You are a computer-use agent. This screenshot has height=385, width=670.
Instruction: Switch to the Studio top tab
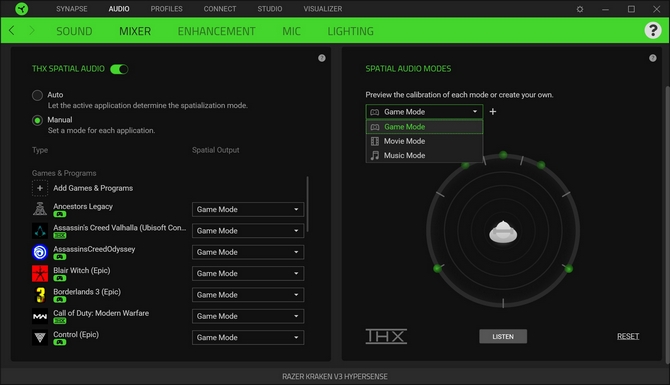(270, 9)
